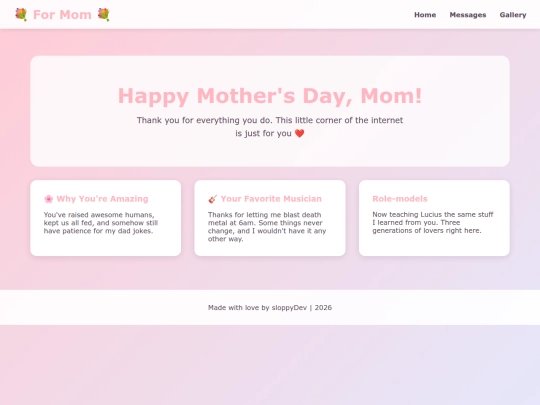The width and height of the screenshot is (540, 405).
Task: Click the pink flower icon beside Why You're Amazing
Action: (x=49, y=199)
